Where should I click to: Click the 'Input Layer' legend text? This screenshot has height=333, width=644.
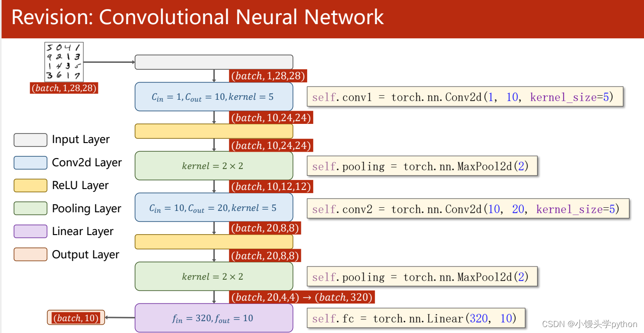tap(81, 140)
